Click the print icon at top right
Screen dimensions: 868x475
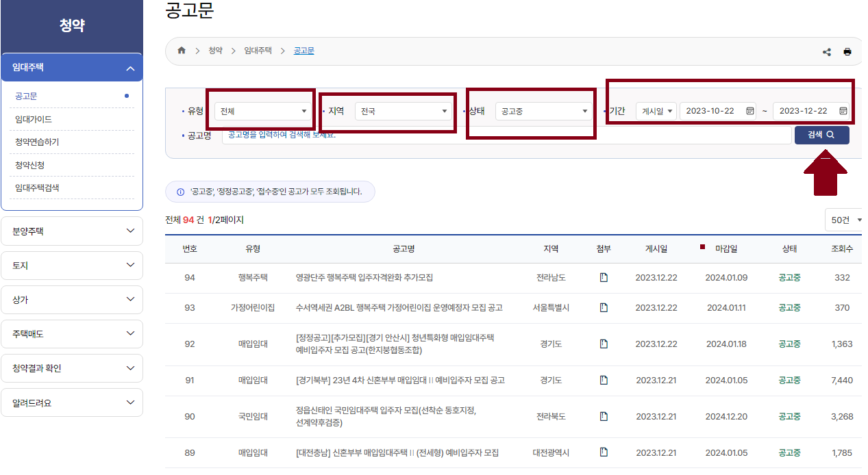pos(847,51)
